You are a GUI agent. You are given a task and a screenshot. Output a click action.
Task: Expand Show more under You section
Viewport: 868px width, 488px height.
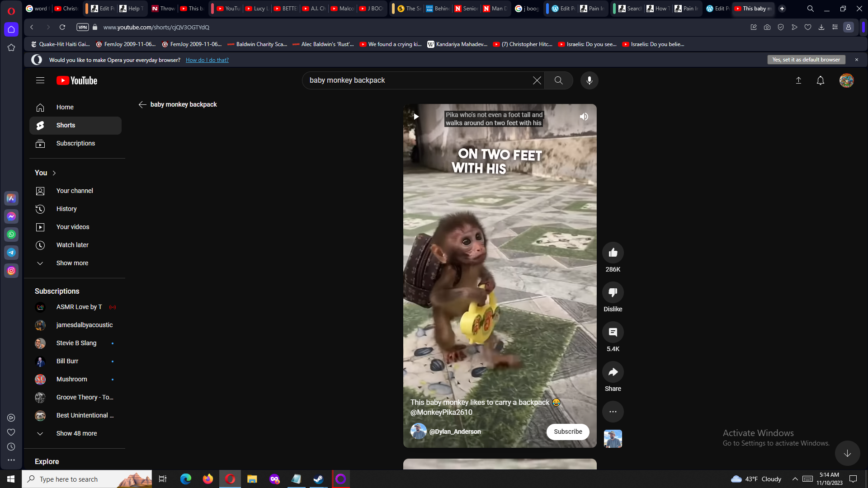[72, 263]
